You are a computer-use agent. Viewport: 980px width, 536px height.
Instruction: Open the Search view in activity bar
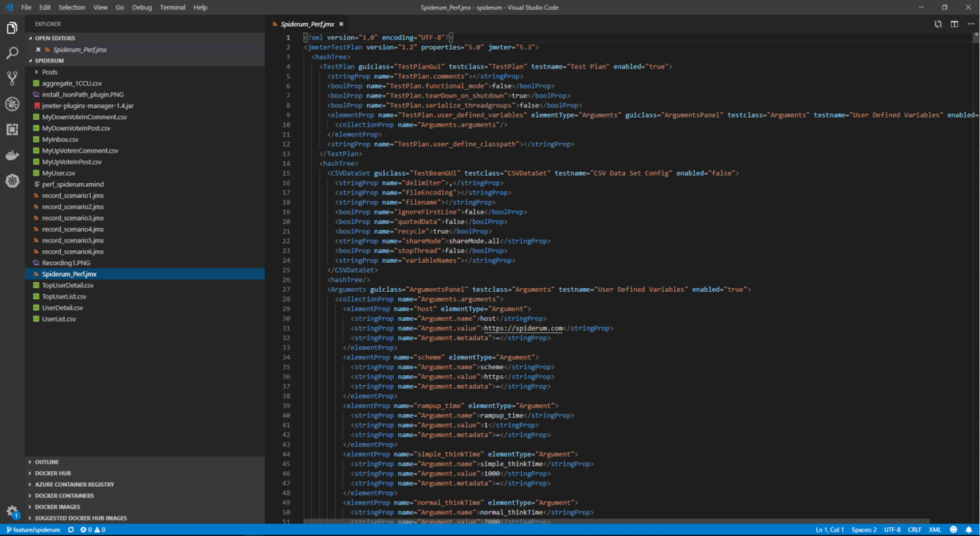[x=12, y=54]
